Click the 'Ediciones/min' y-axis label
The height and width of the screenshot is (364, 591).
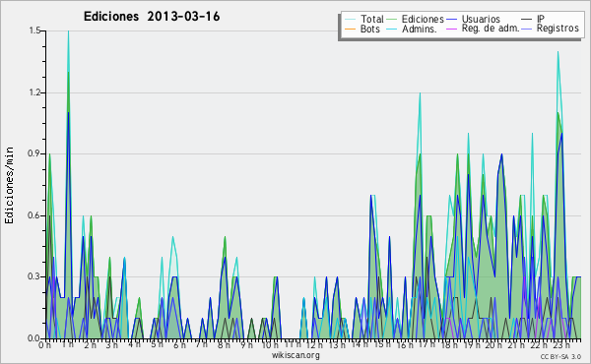[x=9, y=185]
